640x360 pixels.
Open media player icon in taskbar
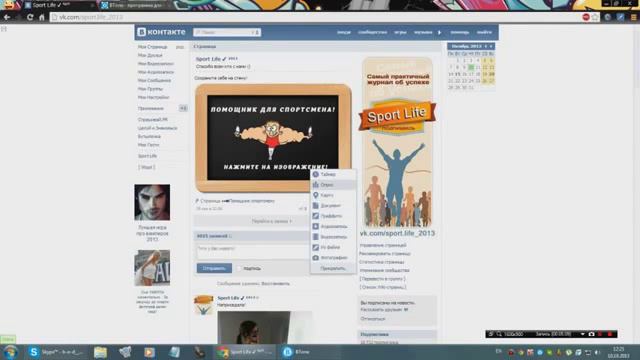pos(149,352)
